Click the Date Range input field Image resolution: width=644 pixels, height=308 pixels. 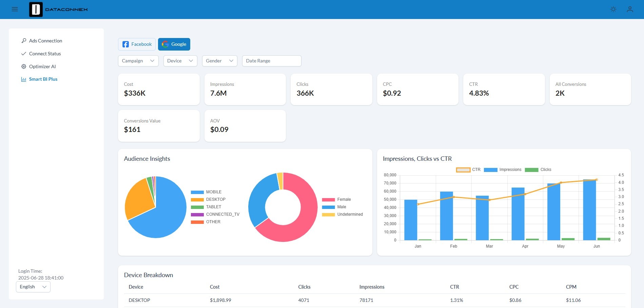pyautogui.click(x=272, y=61)
